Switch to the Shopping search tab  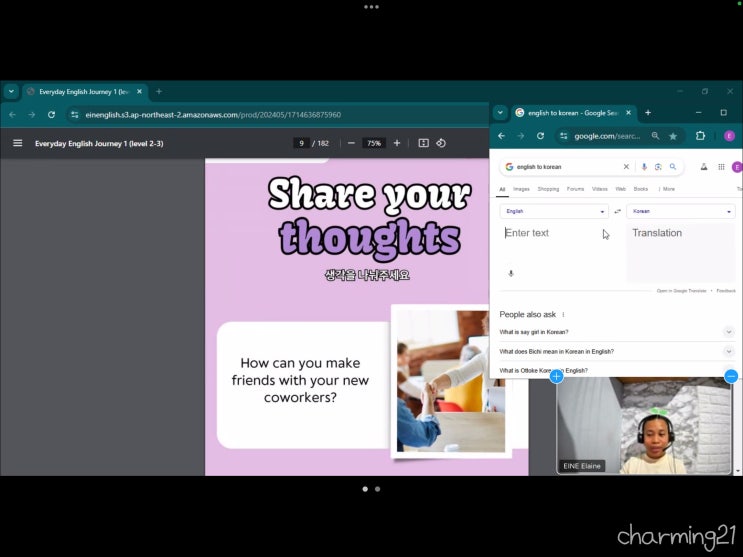[x=548, y=189]
